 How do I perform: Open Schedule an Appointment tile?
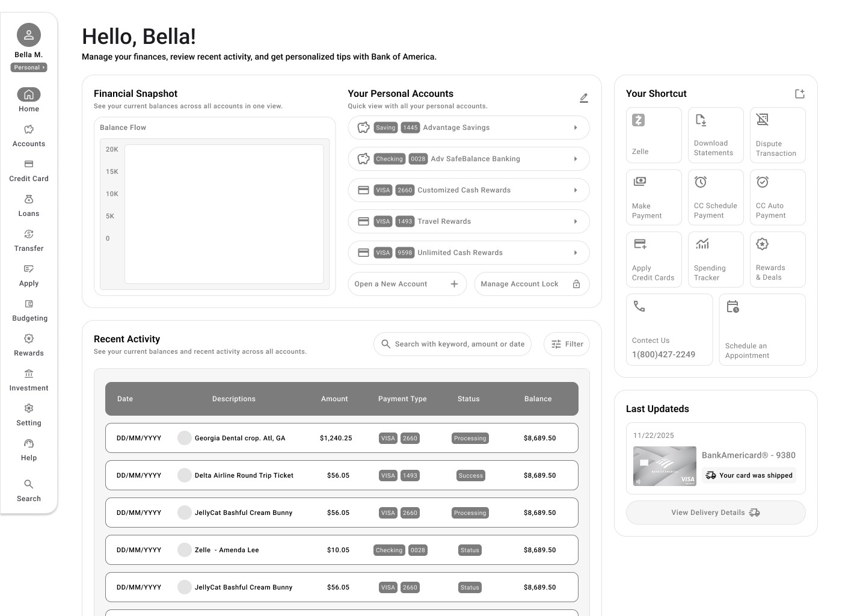[x=763, y=330]
